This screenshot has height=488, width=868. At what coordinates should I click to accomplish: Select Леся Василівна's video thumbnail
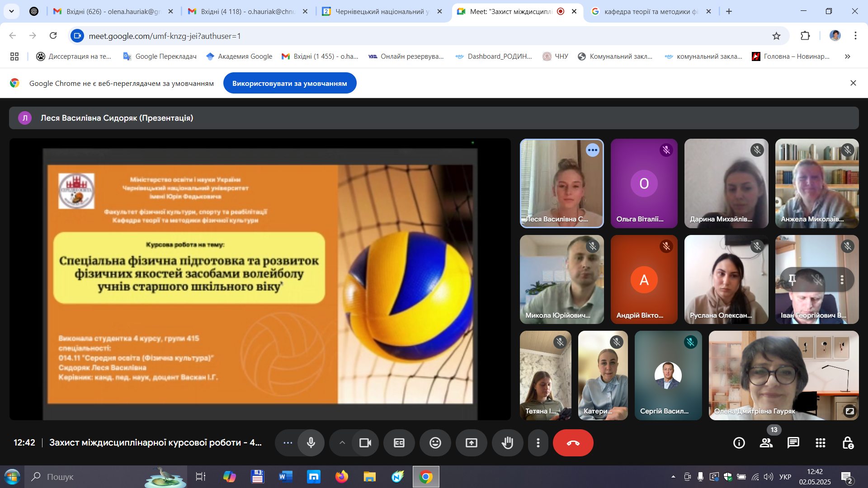(x=561, y=183)
